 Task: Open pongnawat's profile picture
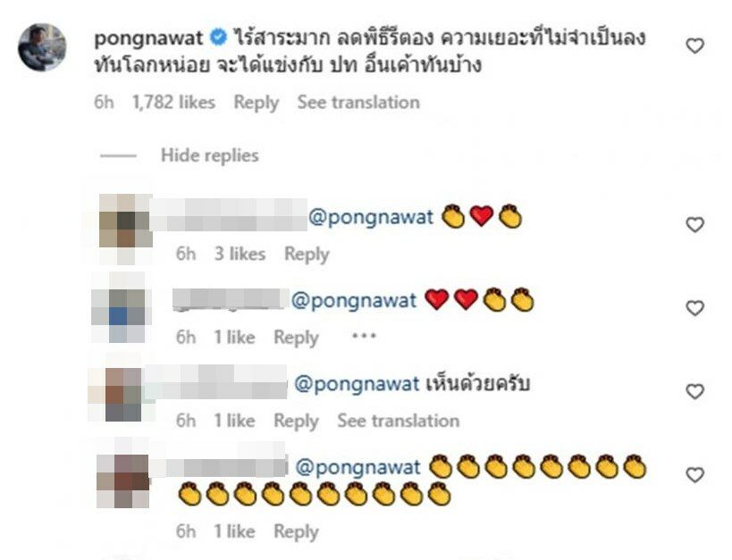[x=41, y=47]
